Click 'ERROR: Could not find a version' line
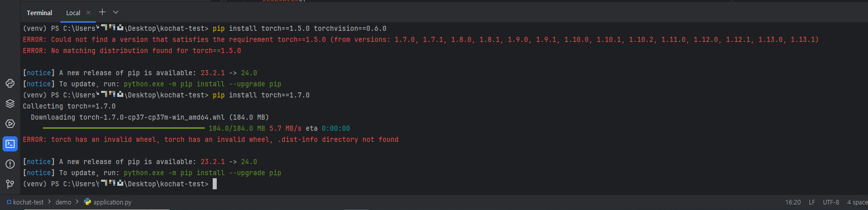 421,39
